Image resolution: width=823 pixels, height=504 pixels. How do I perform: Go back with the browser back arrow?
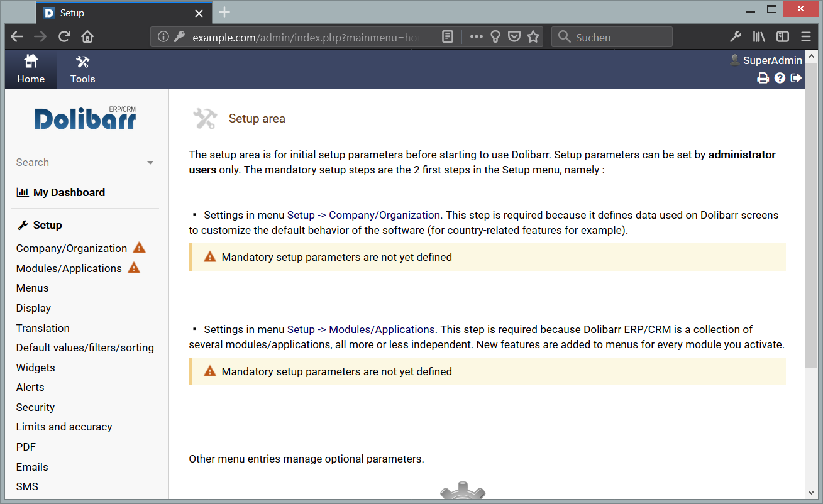(x=17, y=36)
